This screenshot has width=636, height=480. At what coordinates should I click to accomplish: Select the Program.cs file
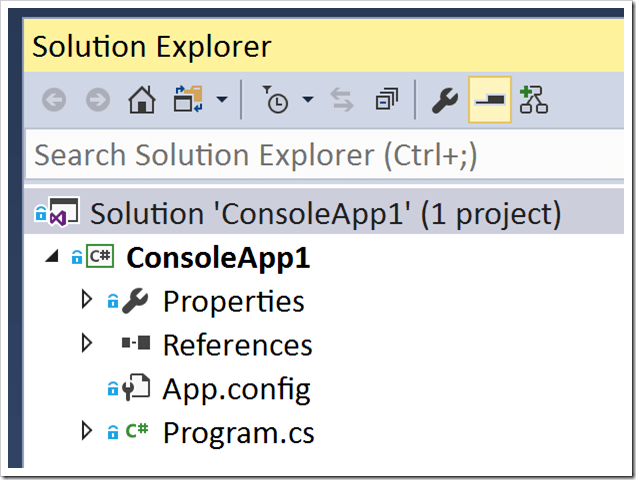(x=238, y=433)
